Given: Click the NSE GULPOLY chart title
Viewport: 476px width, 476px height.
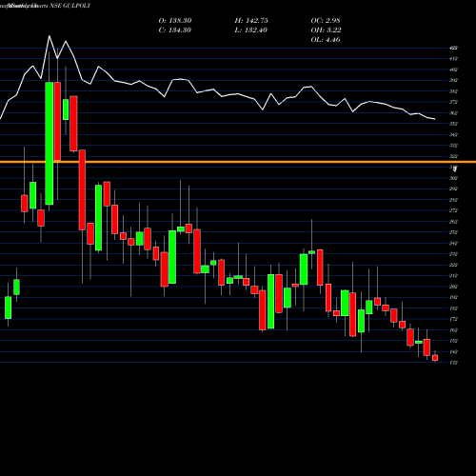Looking at the screenshot, I should click(70, 6).
